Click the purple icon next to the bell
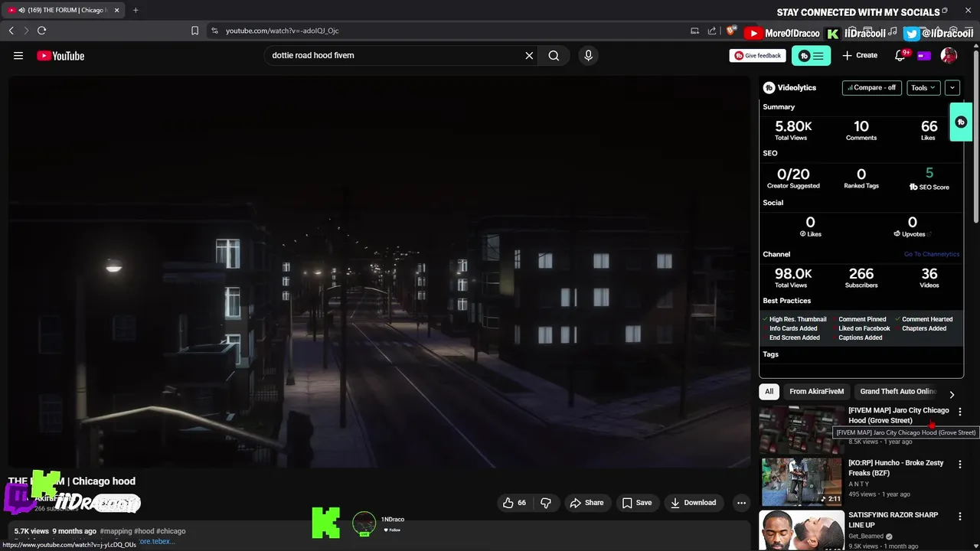The width and height of the screenshot is (980, 551). (924, 56)
